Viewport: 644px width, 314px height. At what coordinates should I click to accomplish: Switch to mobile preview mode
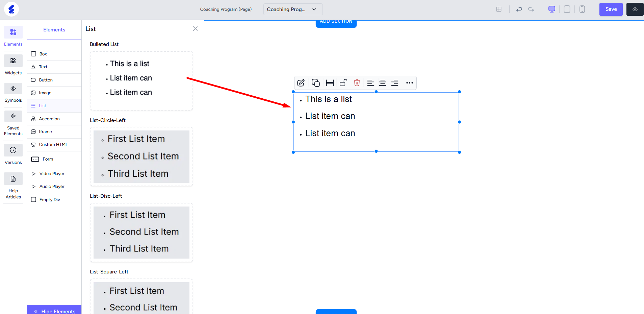point(582,9)
